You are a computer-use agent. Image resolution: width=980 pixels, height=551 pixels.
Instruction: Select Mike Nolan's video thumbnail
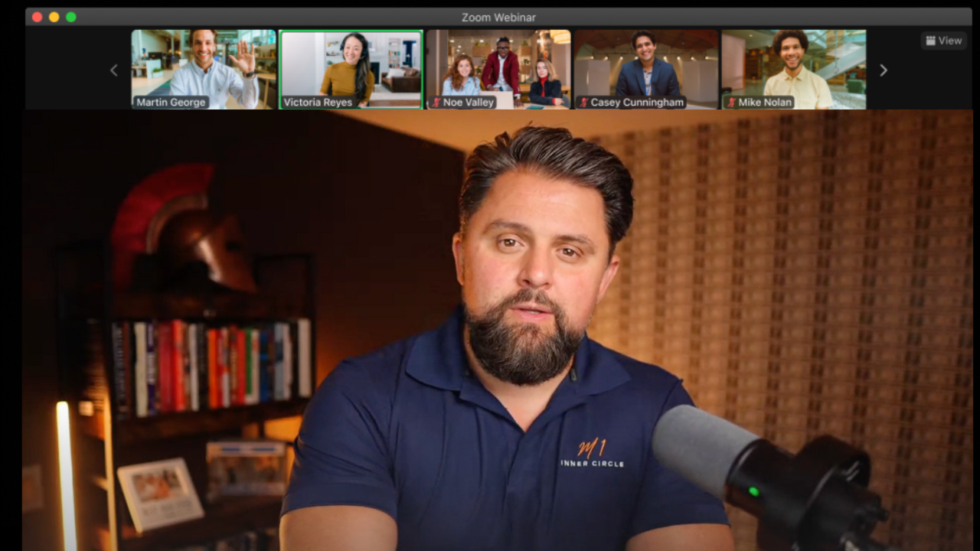click(x=794, y=69)
